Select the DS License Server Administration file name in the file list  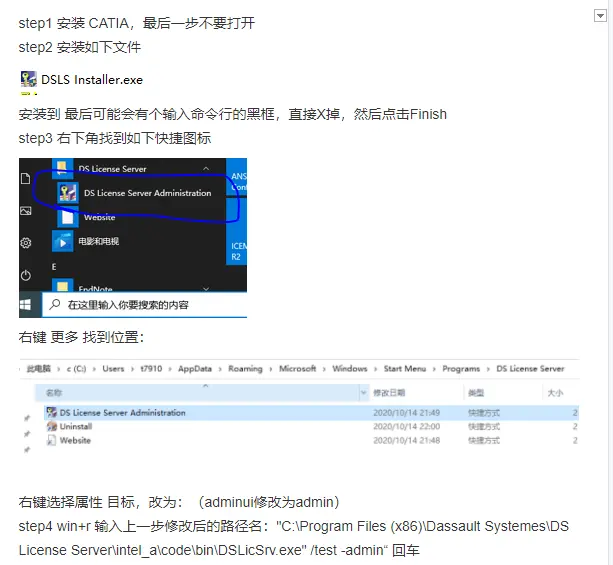tap(123, 413)
